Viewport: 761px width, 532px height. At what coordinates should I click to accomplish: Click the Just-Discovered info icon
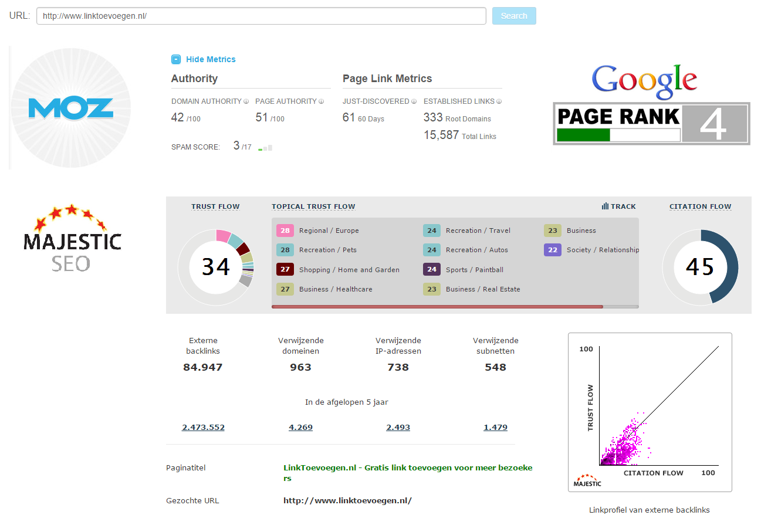tap(414, 101)
